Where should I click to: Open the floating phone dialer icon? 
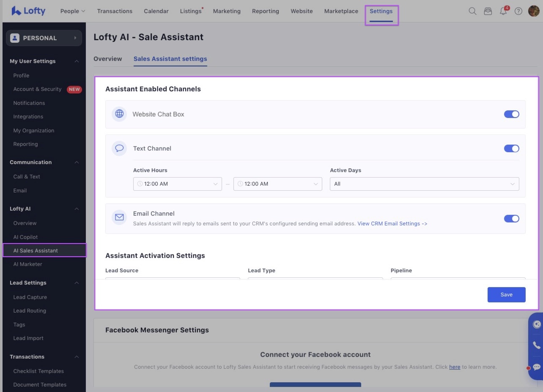point(536,345)
